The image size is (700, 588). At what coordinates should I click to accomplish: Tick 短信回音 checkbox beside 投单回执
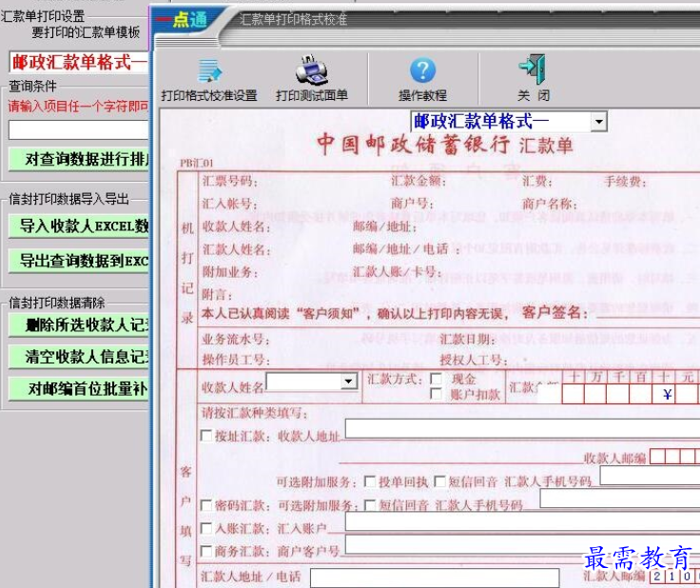coord(439,481)
